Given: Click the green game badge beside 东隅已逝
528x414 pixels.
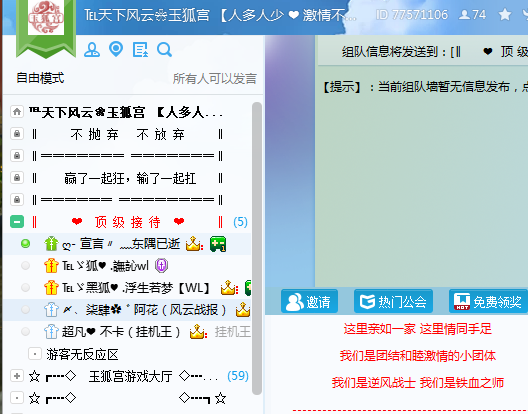Looking at the screenshot, I should [218, 244].
